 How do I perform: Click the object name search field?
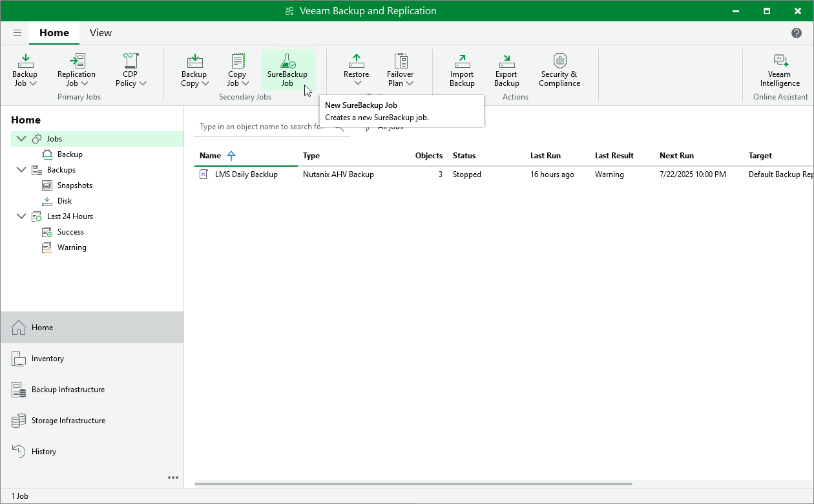coord(265,126)
